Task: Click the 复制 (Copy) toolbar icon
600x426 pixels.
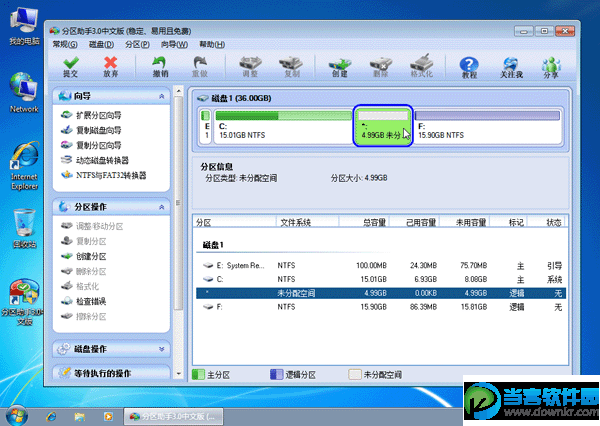Action: click(x=291, y=67)
